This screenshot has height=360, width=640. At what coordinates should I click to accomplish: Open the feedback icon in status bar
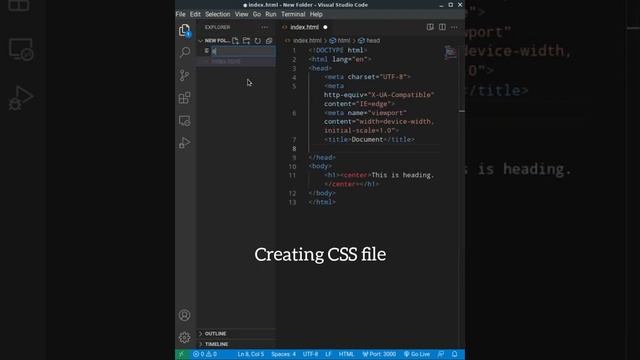tap(441, 354)
